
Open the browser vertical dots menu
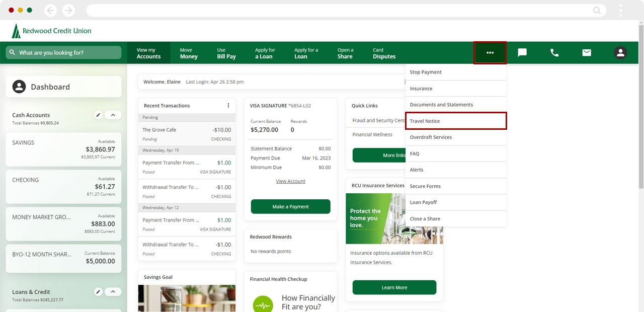[x=621, y=10]
